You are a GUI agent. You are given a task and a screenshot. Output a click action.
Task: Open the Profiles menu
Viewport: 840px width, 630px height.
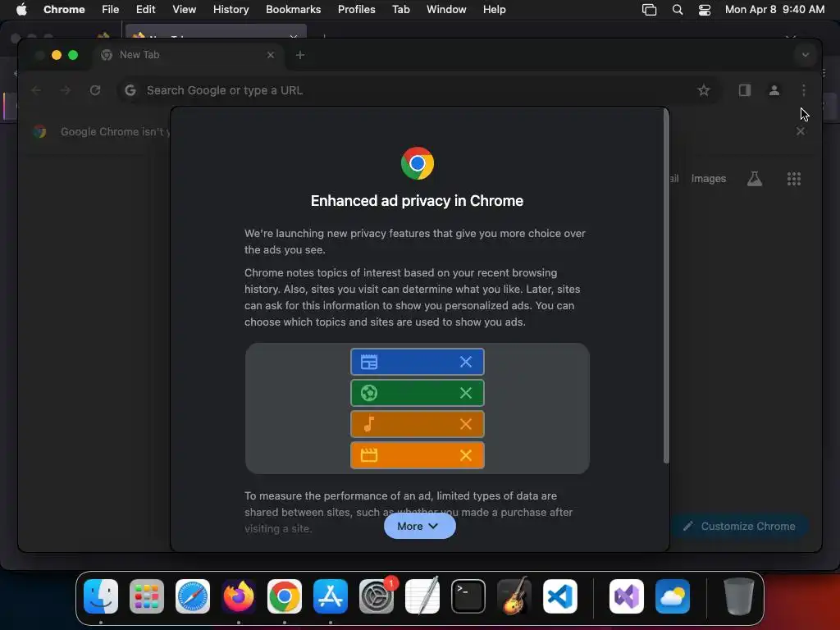pos(356,9)
